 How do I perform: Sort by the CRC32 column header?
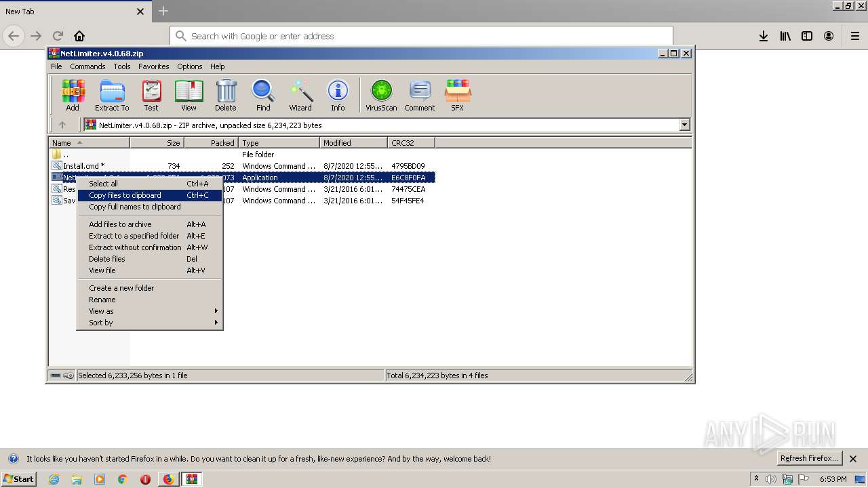point(411,142)
